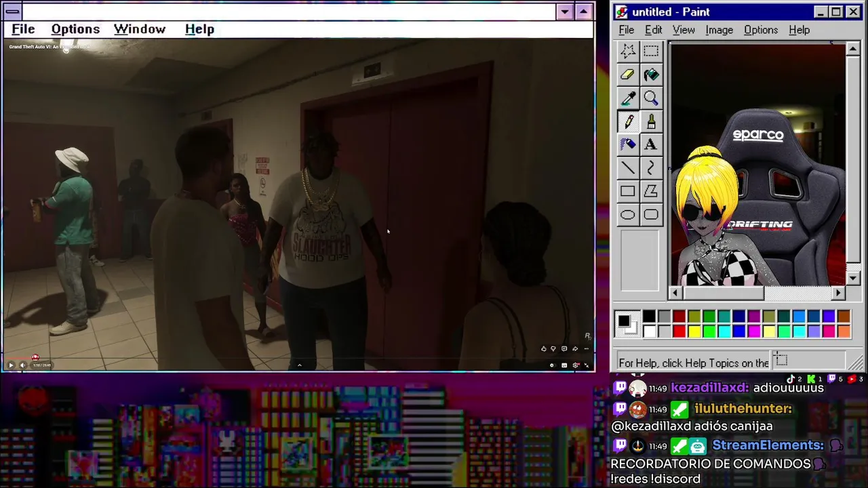868x488 pixels.
Task: Mute the video player volume
Action: [22, 365]
